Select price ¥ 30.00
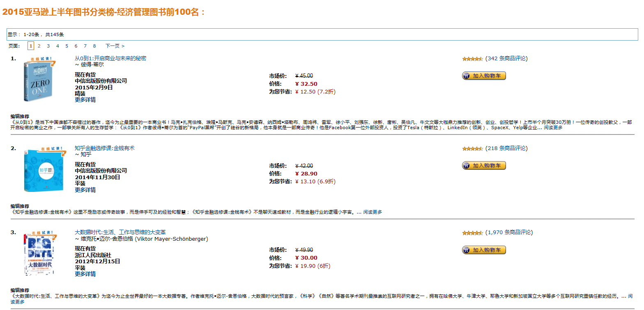 pos(306,258)
